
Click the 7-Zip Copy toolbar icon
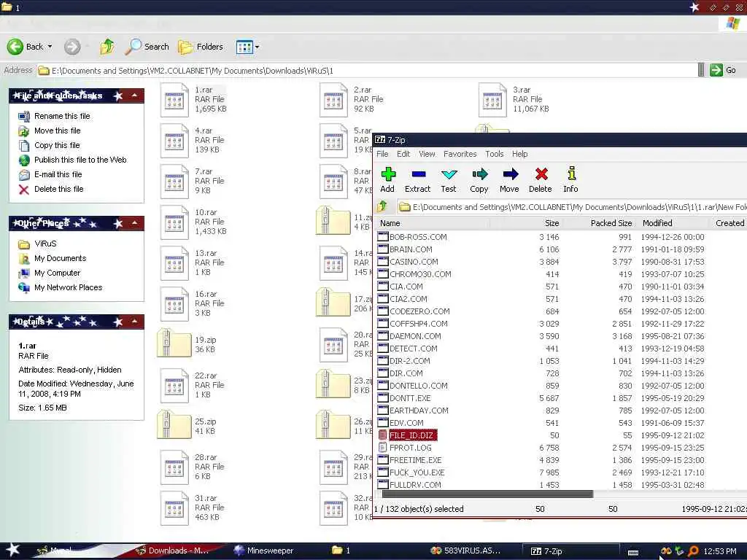[479, 174]
